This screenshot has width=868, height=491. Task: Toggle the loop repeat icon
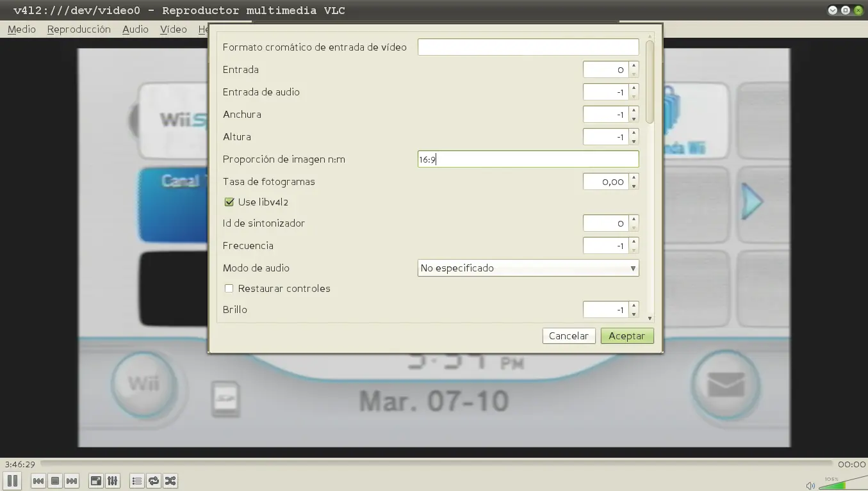coord(154,481)
